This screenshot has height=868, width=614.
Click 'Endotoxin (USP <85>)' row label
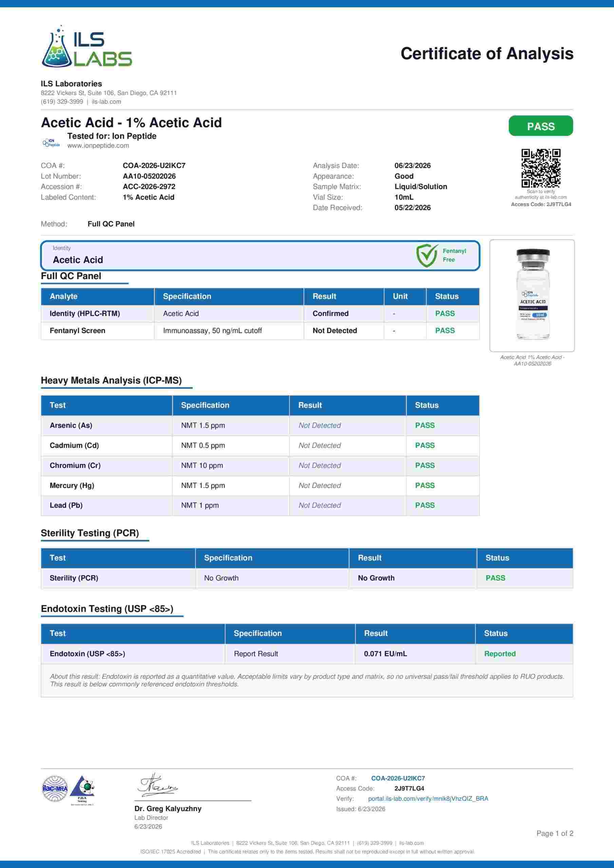pyautogui.click(x=88, y=654)
